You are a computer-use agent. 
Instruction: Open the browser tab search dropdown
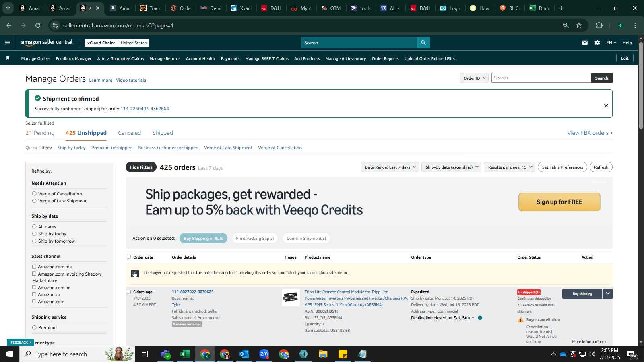8,8
